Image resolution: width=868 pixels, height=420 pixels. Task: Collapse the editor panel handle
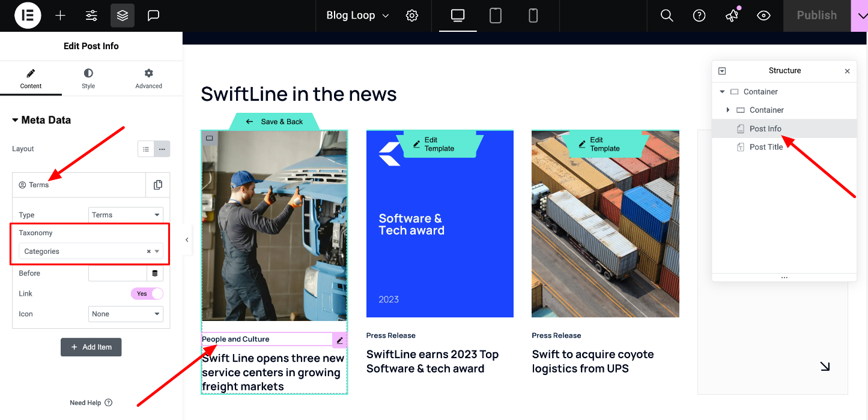point(187,240)
